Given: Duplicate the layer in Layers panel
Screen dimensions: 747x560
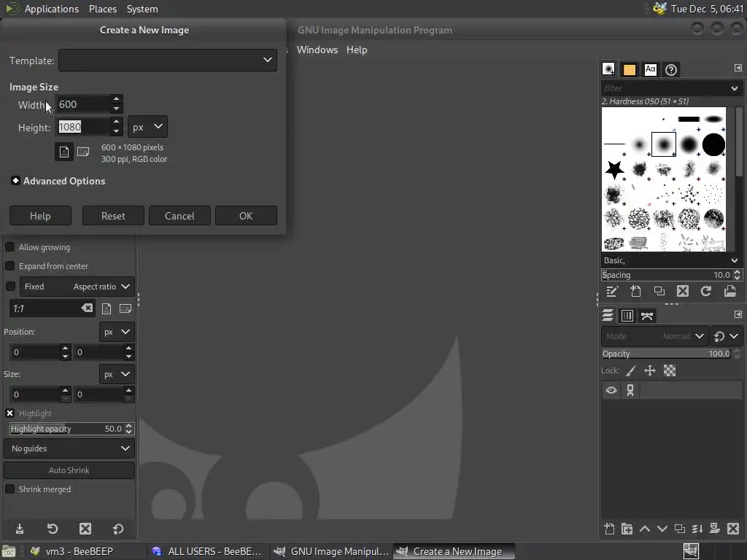Looking at the screenshot, I should 680,529.
